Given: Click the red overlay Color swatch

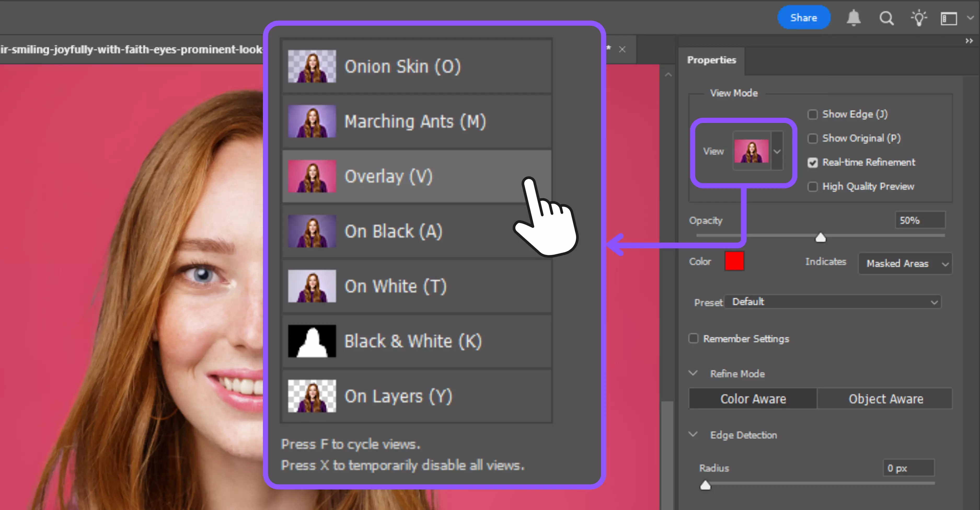Looking at the screenshot, I should point(734,262).
